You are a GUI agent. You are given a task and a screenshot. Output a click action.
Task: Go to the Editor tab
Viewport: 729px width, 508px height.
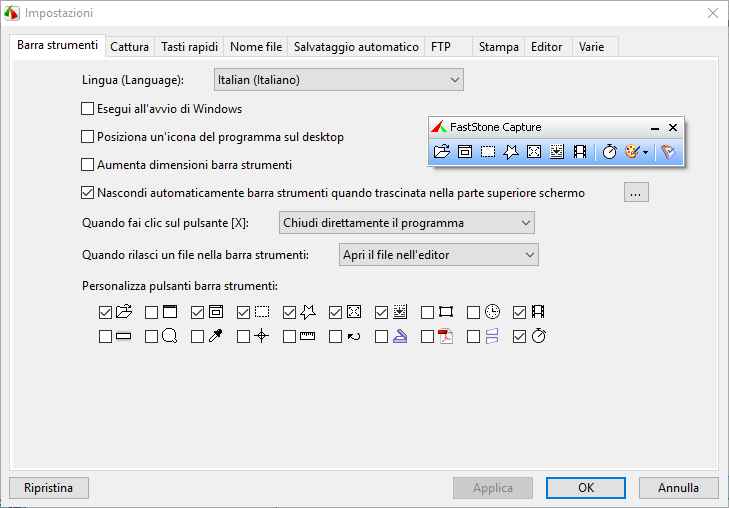point(547,47)
